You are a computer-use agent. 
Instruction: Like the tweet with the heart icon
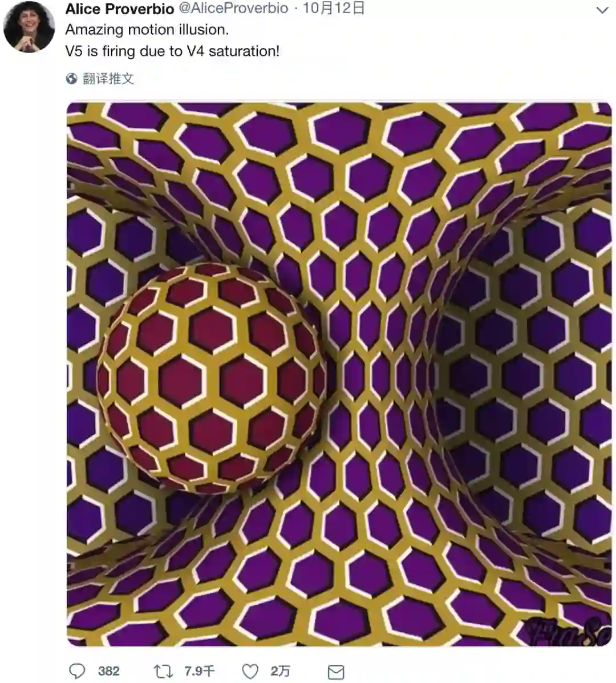pyautogui.click(x=250, y=671)
